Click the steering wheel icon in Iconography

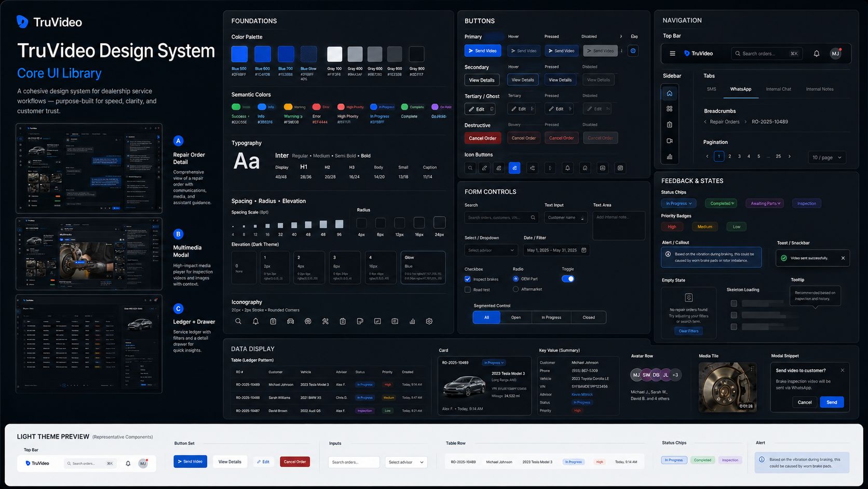(308, 321)
